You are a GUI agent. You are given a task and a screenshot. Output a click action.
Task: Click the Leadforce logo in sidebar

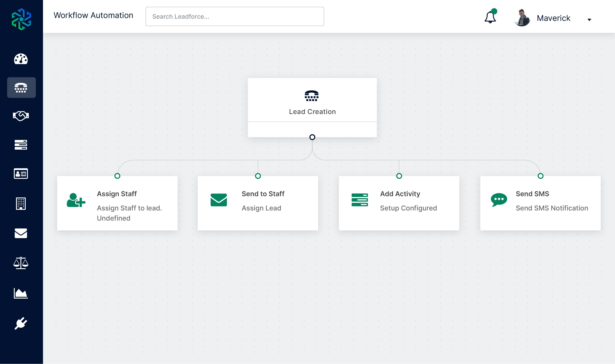point(21,19)
